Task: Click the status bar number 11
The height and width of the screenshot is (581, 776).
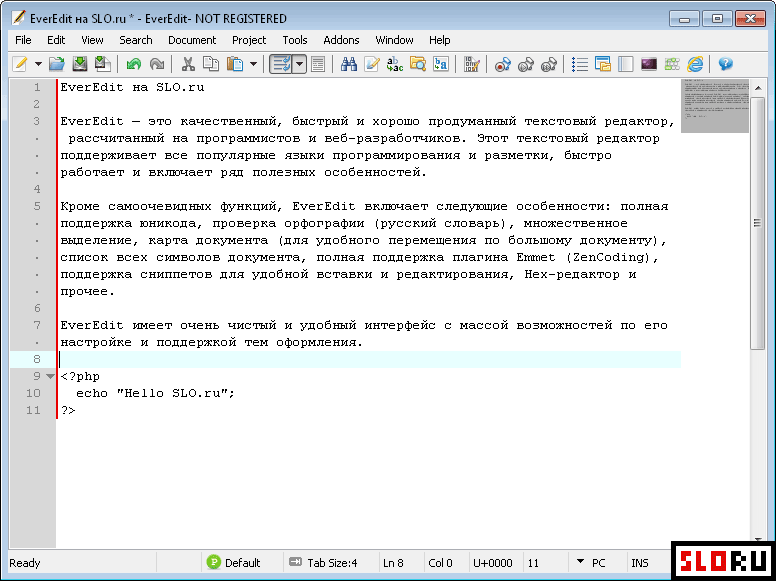Action: pyautogui.click(x=533, y=563)
